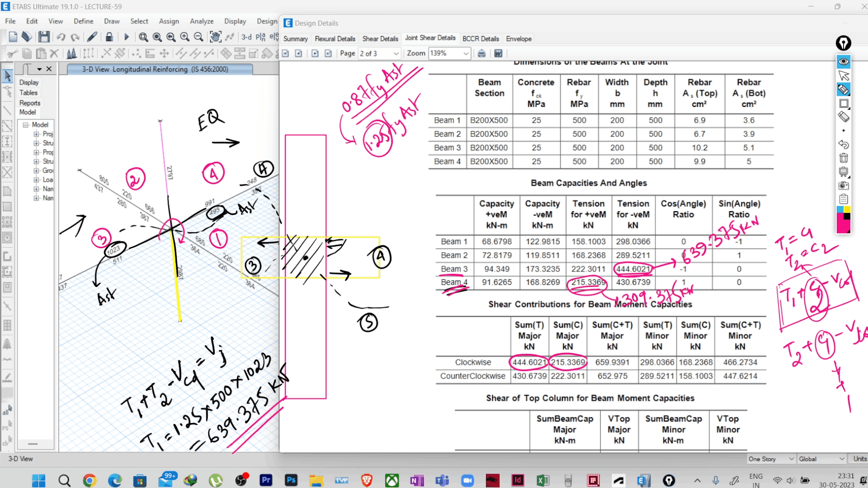Select the Pan hand tool
This screenshot has height=488, width=868.
pyautogui.click(x=216, y=37)
